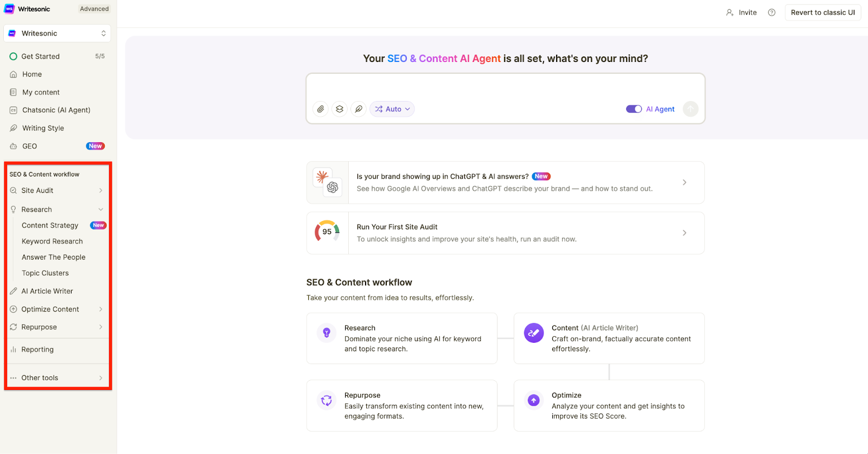This screenshot has height=454, width=868.
Task: Click the Repurpose card cycle icon
Action: click(327, 400)
